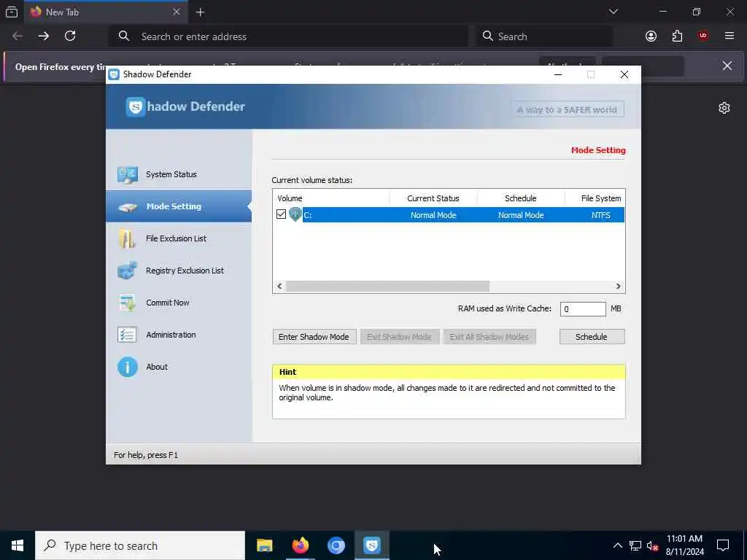The image size is (747, 560).
Task: Click the Shadow Defender title bar icon
Action: point(114,74)
